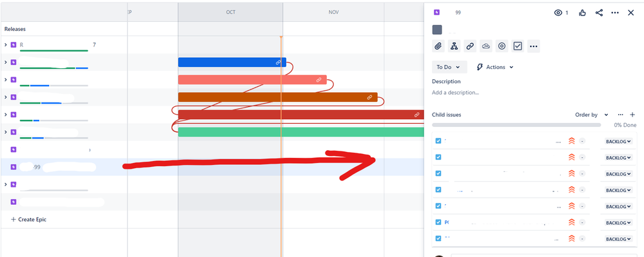Select the blue timeline bar
644x257 pixels.
(232, 62)
